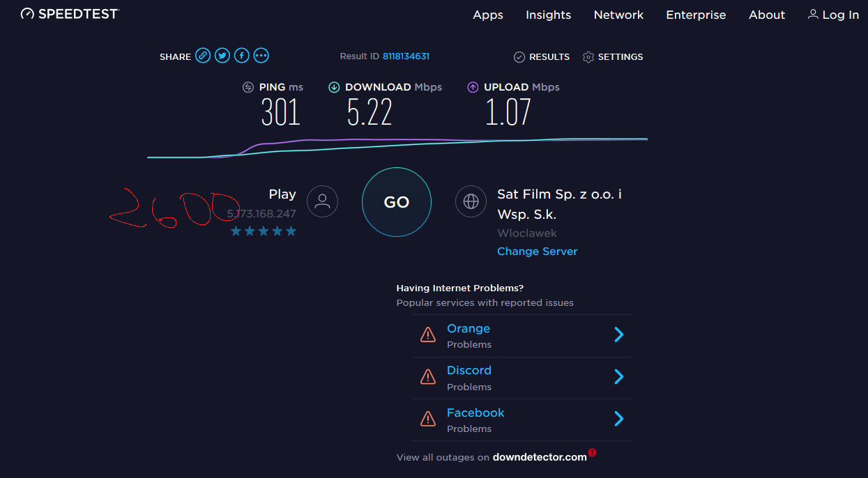The image size is (868, 478).
Task: Click the ping icon
Action: (248, 87)
